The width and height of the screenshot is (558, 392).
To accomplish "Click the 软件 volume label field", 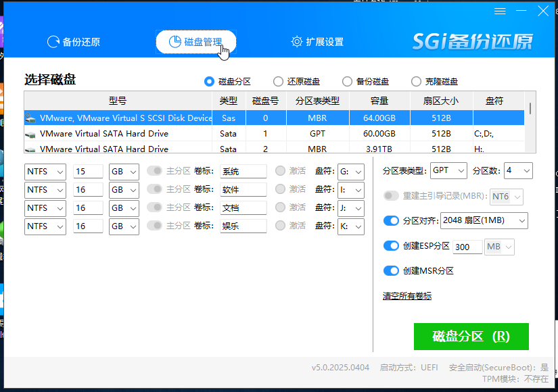I will [243, 190].
